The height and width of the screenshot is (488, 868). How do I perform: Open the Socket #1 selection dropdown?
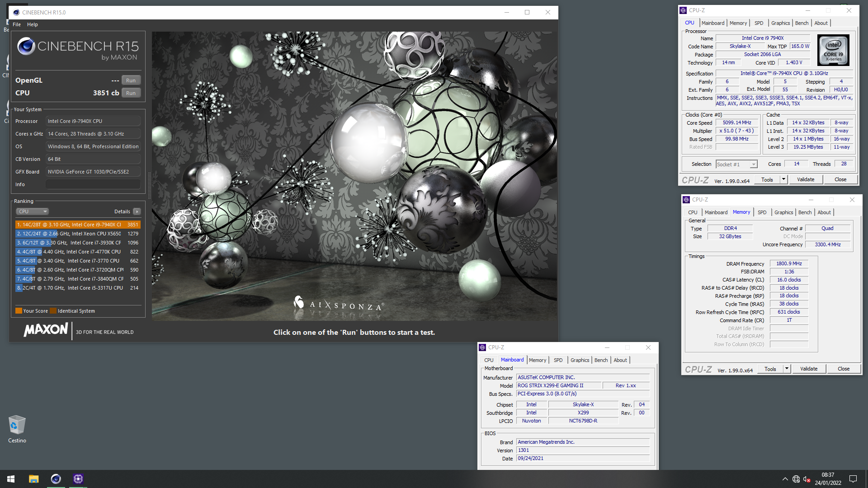[x=736, y=164]
